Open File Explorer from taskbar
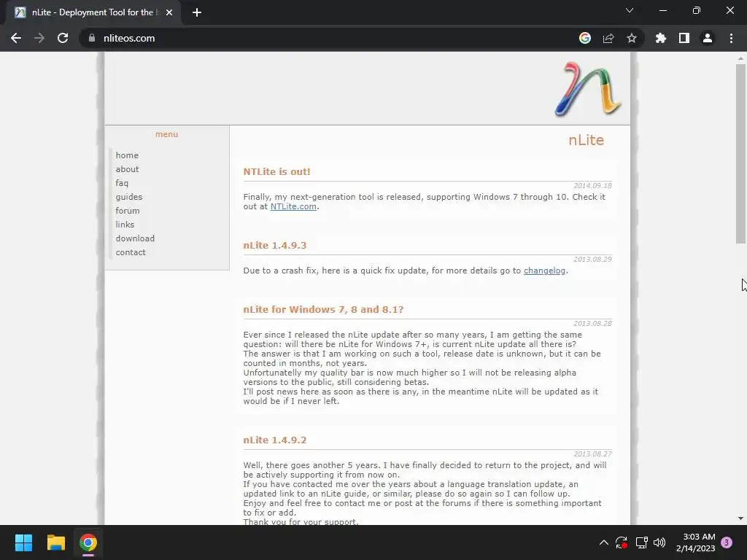This screenshot has width=747, height=560. click(55, 542)
